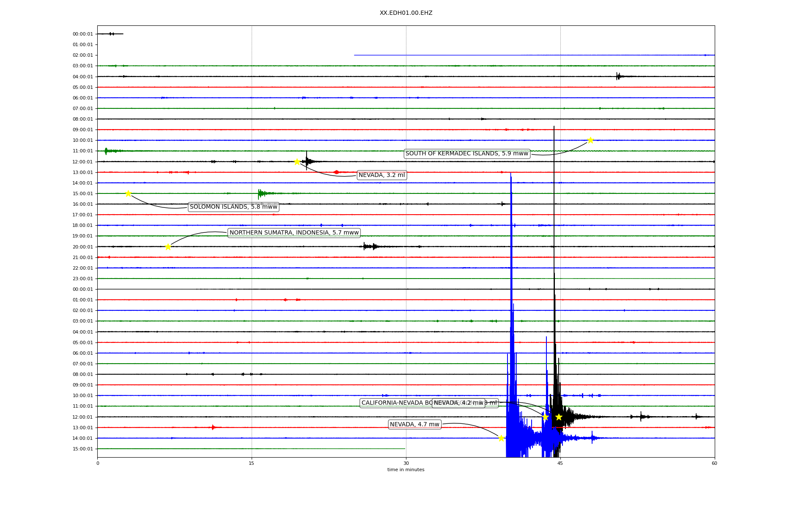Image resolution: width=812 pixels, height=508 pixels.
Task: Click the NEVADA, 3.2 ml annotation box
Action: pos(381,175)
